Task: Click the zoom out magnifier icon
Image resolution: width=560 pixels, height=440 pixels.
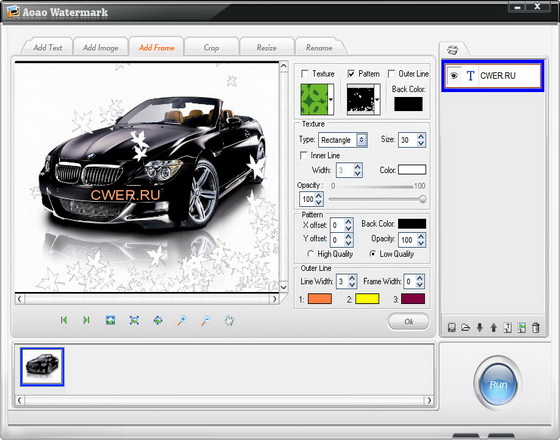Action: pos(205,320)
